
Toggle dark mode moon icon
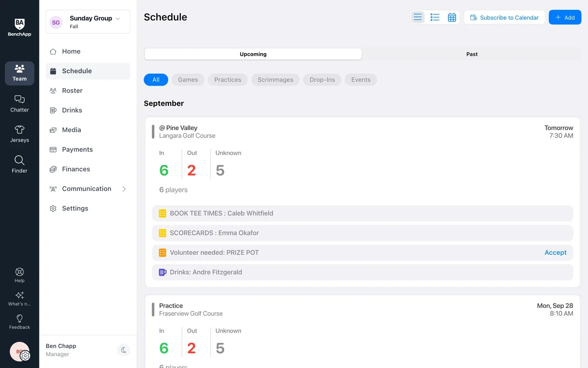[x=124, y=350]
